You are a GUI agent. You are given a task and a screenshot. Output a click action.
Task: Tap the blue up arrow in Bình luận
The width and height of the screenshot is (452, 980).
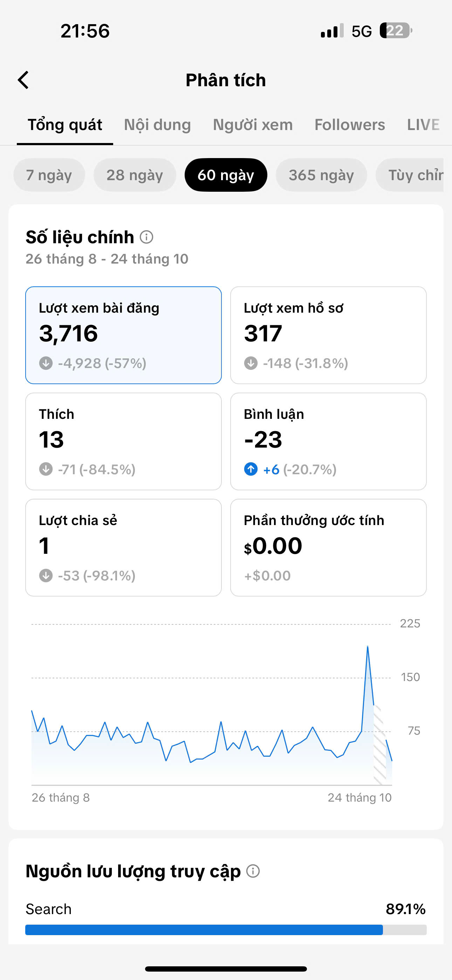pos(251,469)
